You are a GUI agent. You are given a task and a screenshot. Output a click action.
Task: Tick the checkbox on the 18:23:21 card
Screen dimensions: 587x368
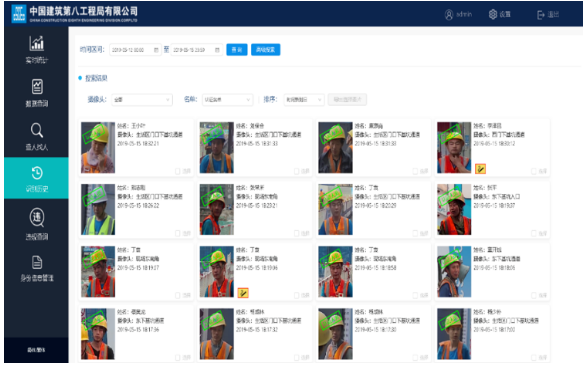pos(296,234)
